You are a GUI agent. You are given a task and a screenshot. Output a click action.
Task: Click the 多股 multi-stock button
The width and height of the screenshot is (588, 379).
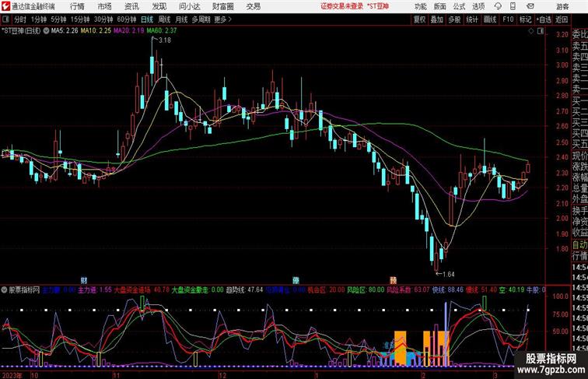(x=454, y=19)
